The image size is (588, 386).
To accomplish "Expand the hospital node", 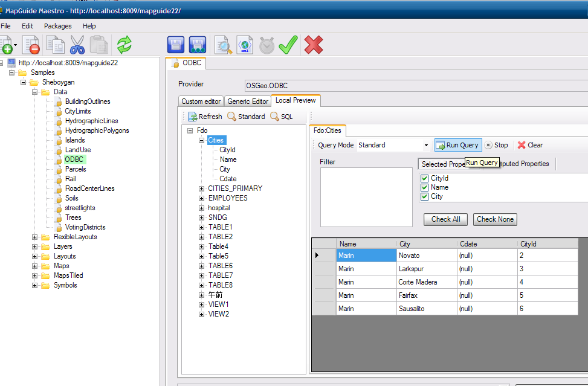I will 201,208.
